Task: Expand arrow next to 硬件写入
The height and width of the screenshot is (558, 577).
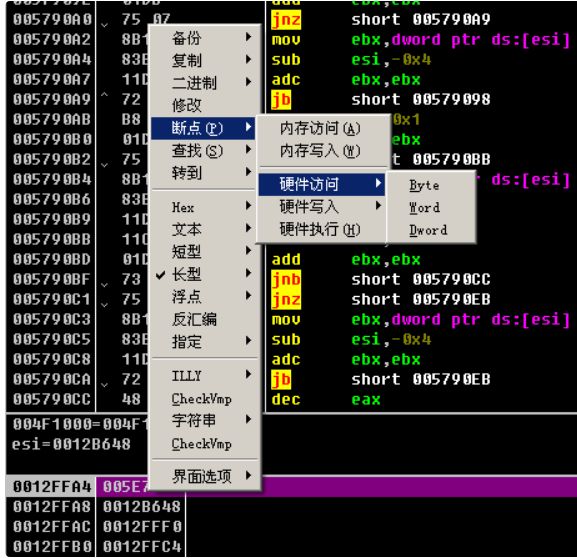Action: point(378,205)
